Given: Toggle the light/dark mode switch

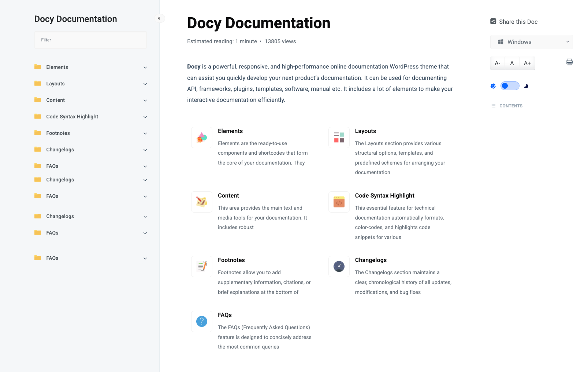Looking at the screenshot, I should [x=510, y=86].
